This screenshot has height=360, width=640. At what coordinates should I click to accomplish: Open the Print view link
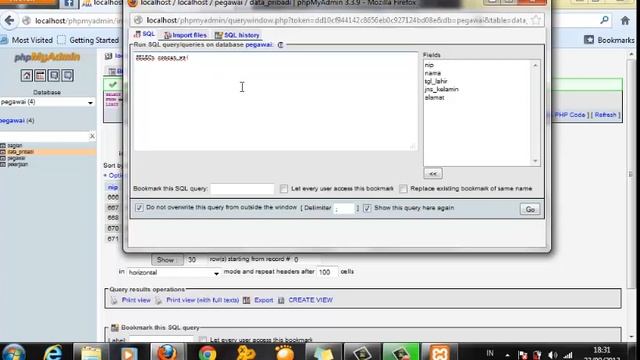click(136, 300)
